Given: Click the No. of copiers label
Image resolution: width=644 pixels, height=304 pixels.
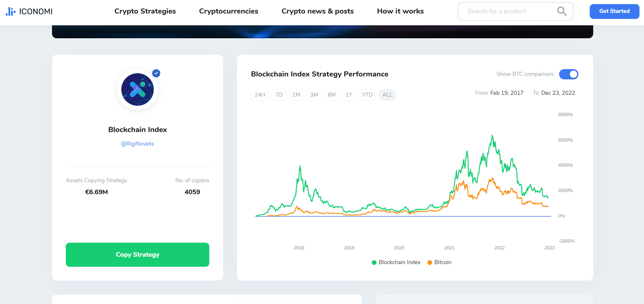Looking at the screenshot, I should click(192, 180).
